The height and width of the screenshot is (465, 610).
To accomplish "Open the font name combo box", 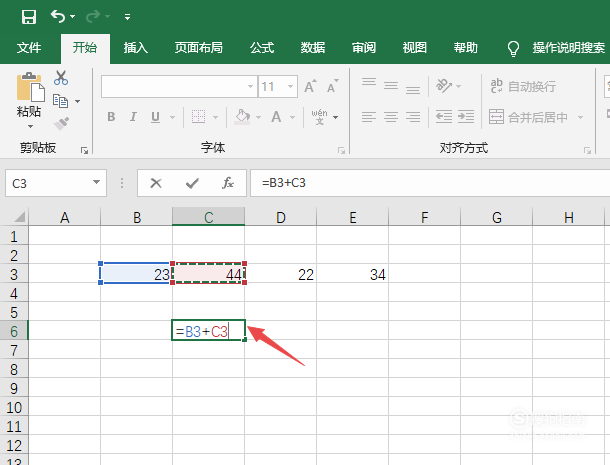I will [179, 86].
